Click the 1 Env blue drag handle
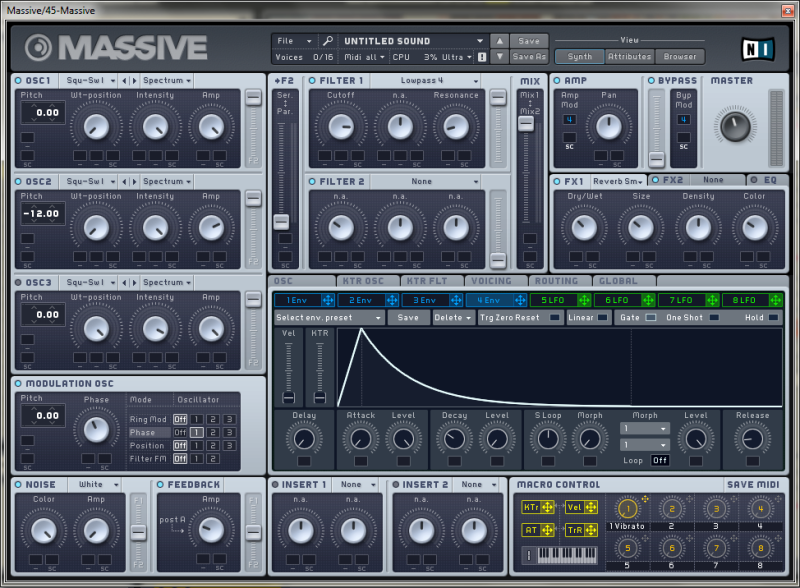The width and height of the screenshot is (800, 588). coord(328,300)
